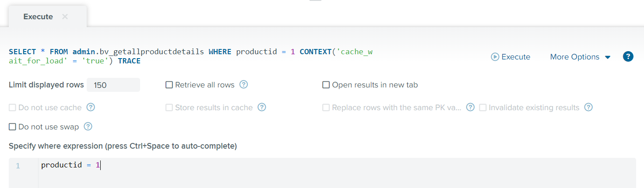644x188 pixels.
Task: Click help icon next to Do not use swap
Action: point(88,126)
